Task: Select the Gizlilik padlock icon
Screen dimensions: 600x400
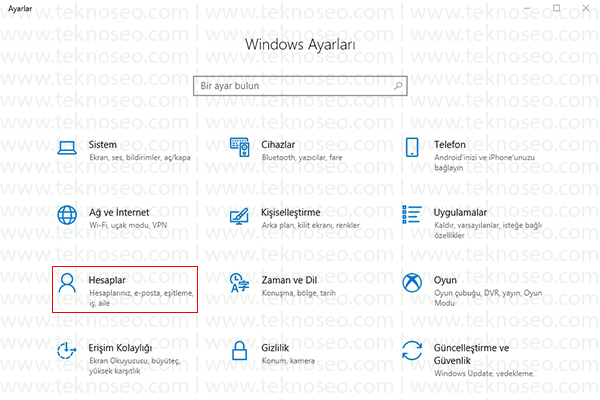Action: point(240,351)
